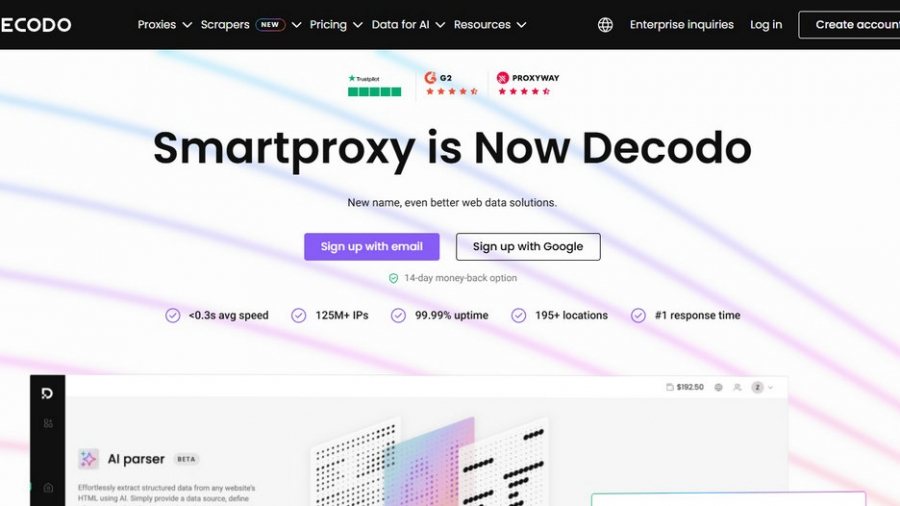Open the Pricing navigation item
This screenshot has height=506, width=900.
coord(328,25)
